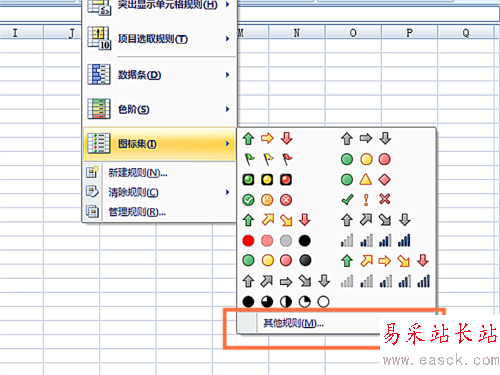The width and height of the screenshot is (500, 375).
Task: Choose the unrimmed three traffic lights set
Action: pyautogui.click(x=365, y=159)
